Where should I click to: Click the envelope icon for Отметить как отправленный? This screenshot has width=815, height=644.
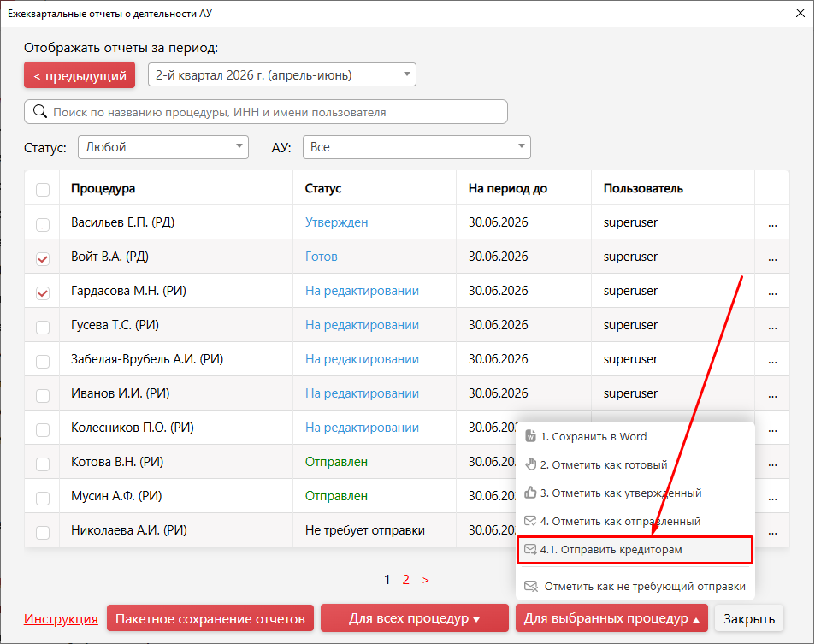[530, 521]
